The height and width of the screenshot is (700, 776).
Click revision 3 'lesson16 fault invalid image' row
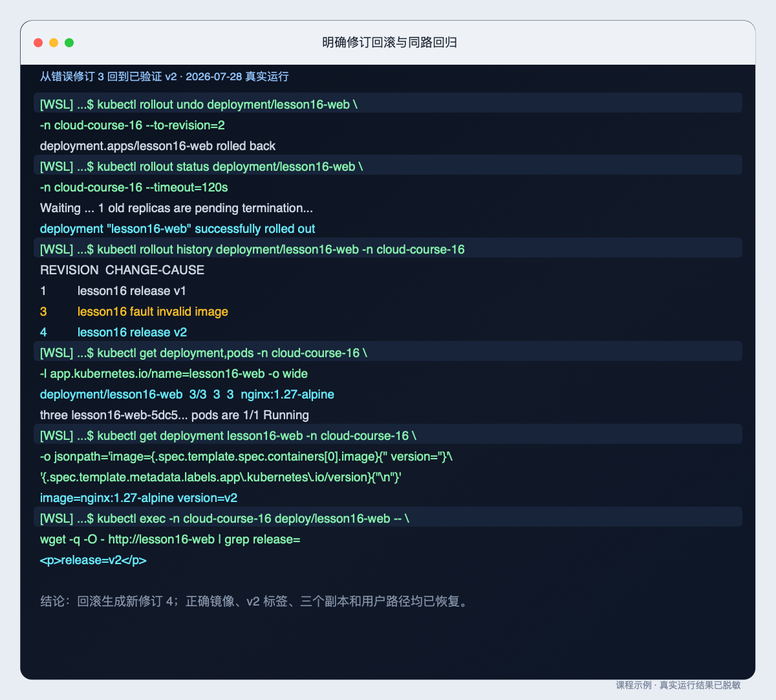pyautogui.click(x=134, y=311)
